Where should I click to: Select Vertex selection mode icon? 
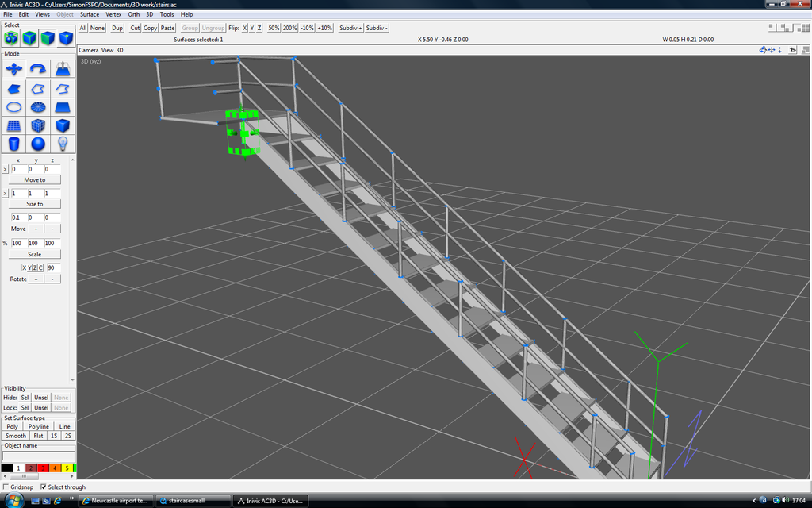tap(66, 38)
